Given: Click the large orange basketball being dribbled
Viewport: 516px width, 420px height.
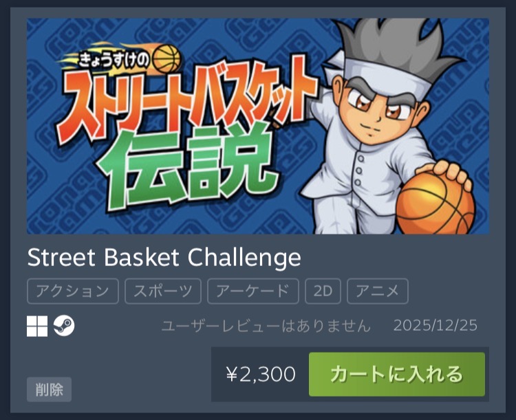Looking at the screenshot, I should 436,203.
